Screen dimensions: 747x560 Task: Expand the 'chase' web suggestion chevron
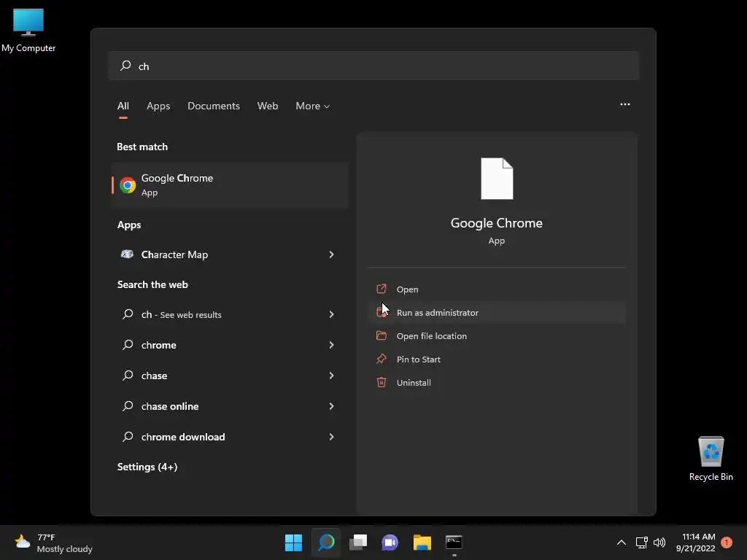pos(331,376)
